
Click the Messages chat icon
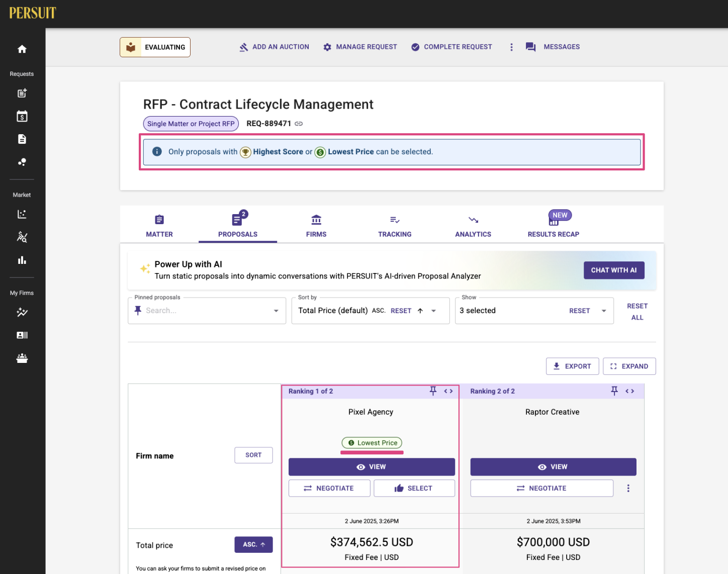530,47
